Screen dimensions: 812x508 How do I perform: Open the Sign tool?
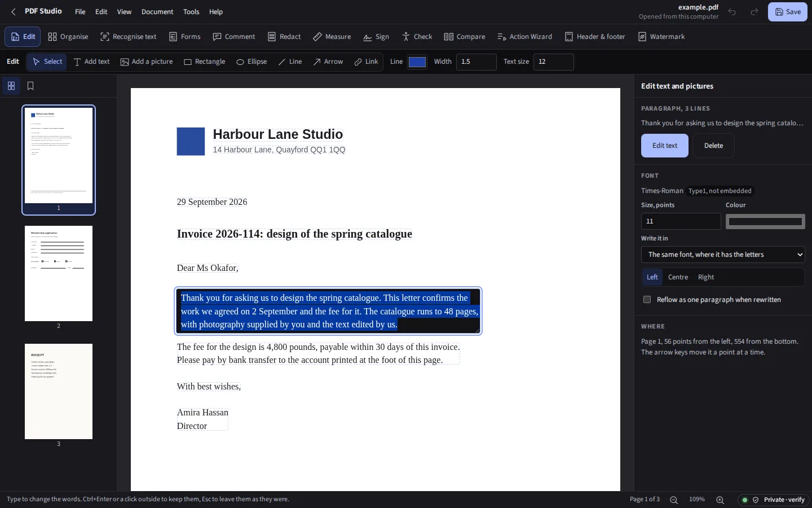(376, 37)
